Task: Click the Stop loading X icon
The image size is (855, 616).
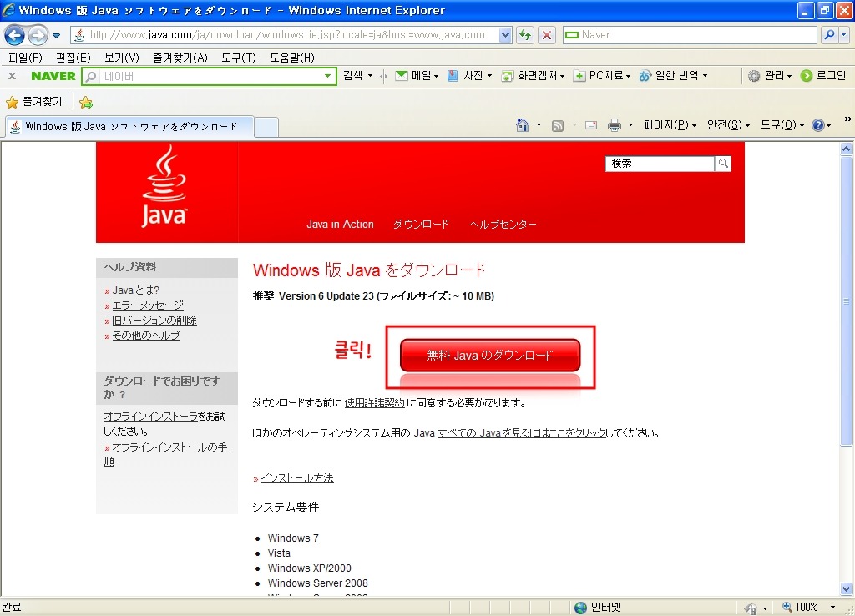Action: click(x=547, y=35)
